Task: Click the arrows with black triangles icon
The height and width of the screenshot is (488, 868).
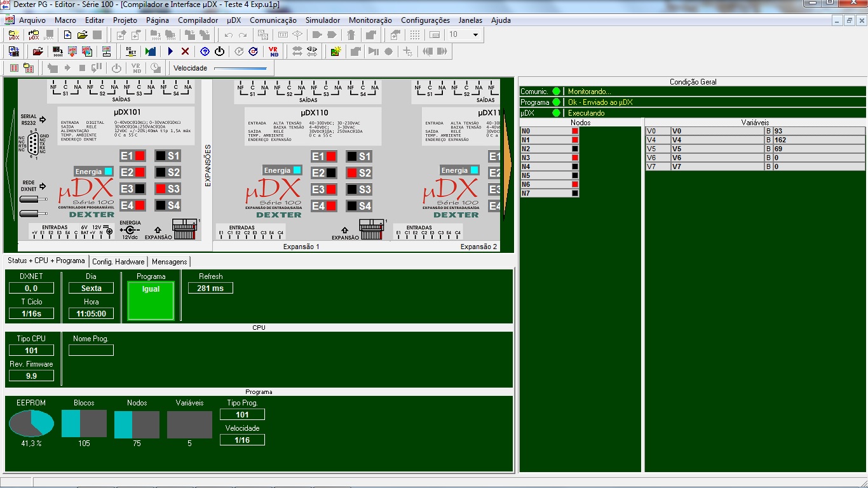Action: 312,51
